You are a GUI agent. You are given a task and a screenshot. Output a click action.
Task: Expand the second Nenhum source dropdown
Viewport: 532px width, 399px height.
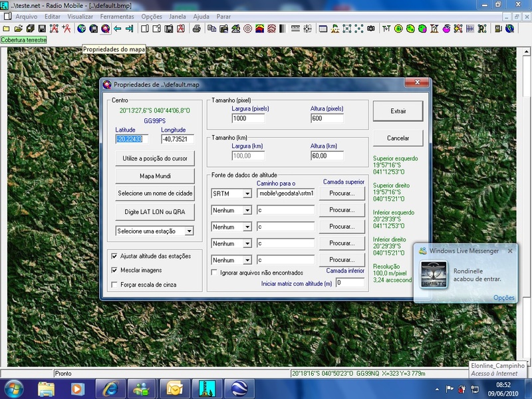click(x=247, y=227)
